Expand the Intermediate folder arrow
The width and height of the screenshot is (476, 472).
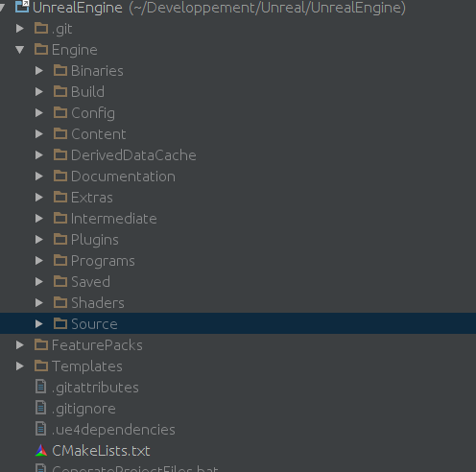[39, 218]
